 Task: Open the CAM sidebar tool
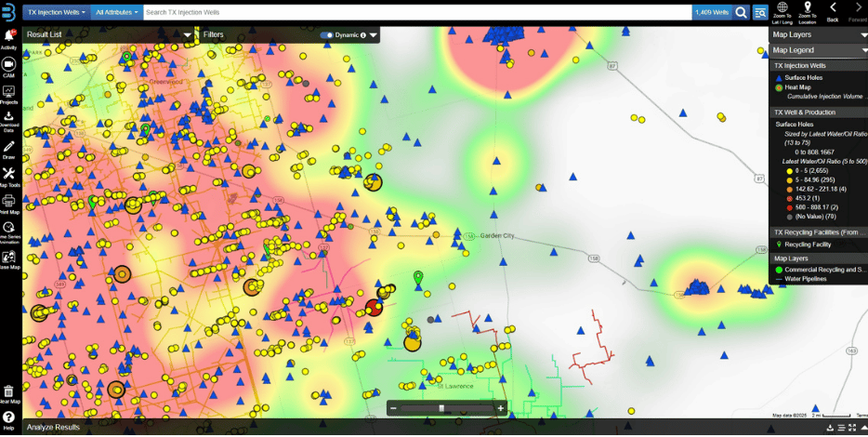(9, 64)
